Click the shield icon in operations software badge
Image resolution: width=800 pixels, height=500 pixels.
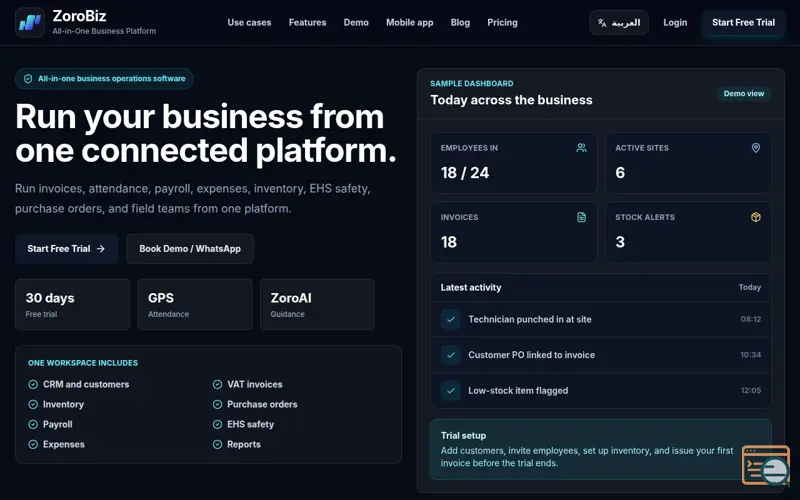click(28, 79)
